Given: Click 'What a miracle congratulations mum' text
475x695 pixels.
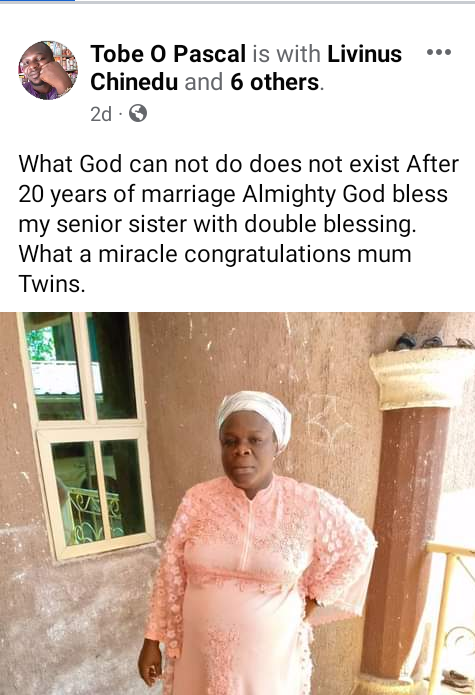Looking at the screenshot, I should [215, 254].
